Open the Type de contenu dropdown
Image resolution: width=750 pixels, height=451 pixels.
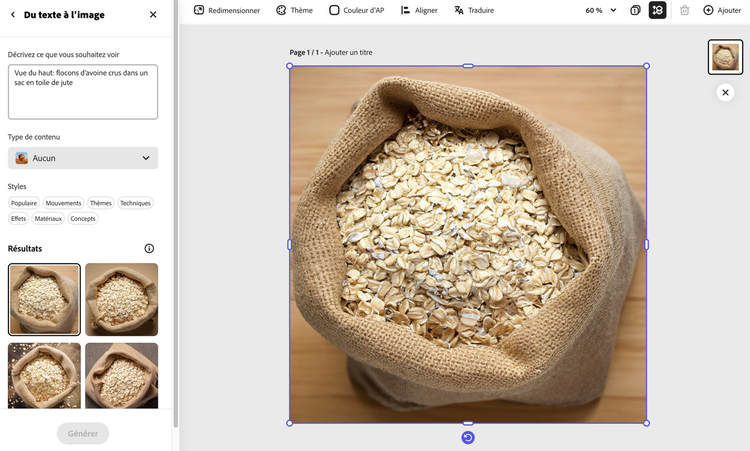click(x=83, y=158)
